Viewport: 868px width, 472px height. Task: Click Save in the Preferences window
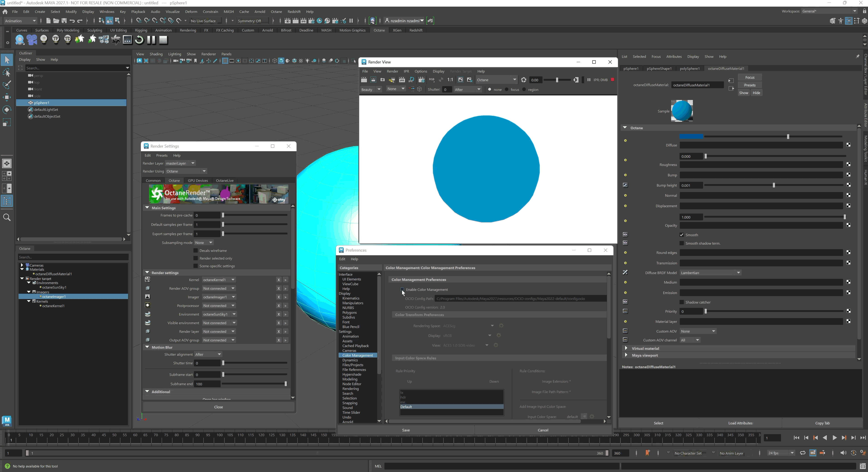point(406,430)
